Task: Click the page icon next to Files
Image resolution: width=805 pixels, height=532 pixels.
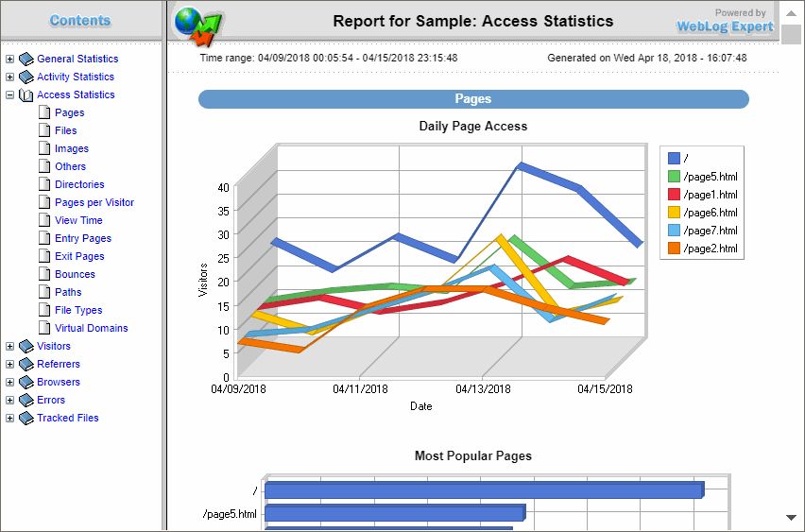Action: click(45, 130)
